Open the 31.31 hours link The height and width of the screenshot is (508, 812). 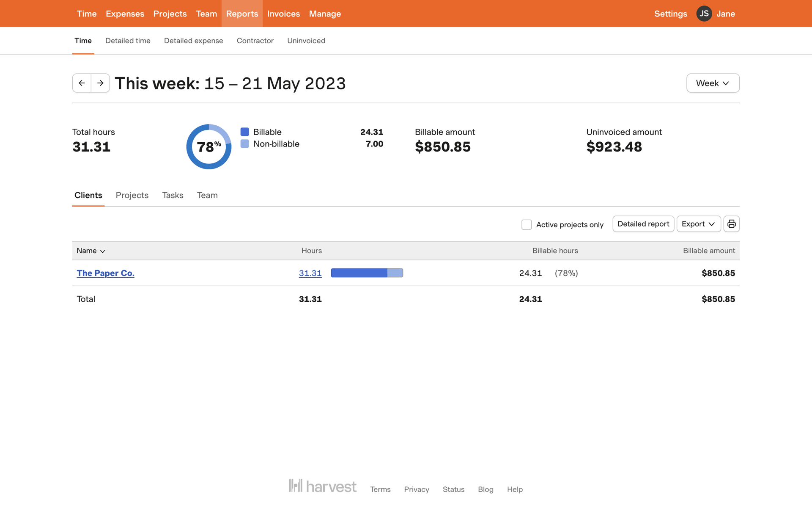click(310, 273)
